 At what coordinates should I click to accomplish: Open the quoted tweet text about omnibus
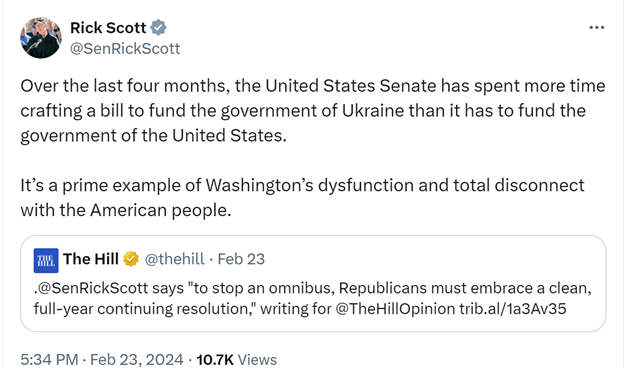coord(312,298)
